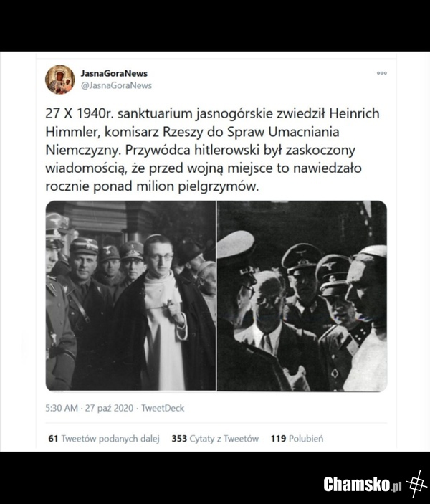Click the Chamsko.pl watermark logo

(363, 484)
